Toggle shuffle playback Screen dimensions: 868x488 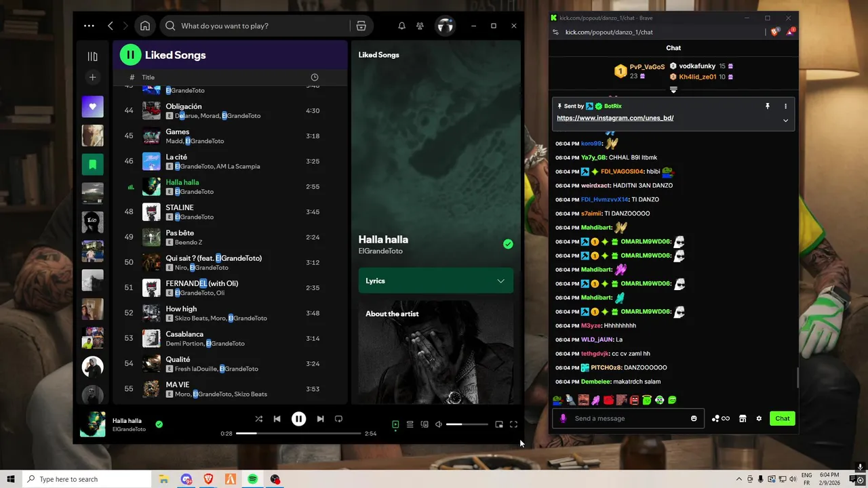[258, 419]
